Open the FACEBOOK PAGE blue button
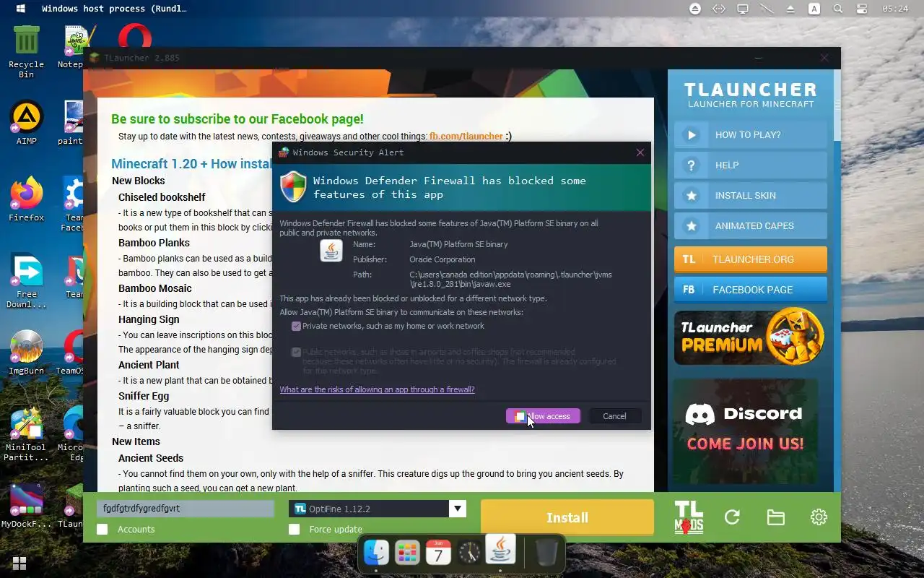This screenshot has width=924, height=578. 751,290
